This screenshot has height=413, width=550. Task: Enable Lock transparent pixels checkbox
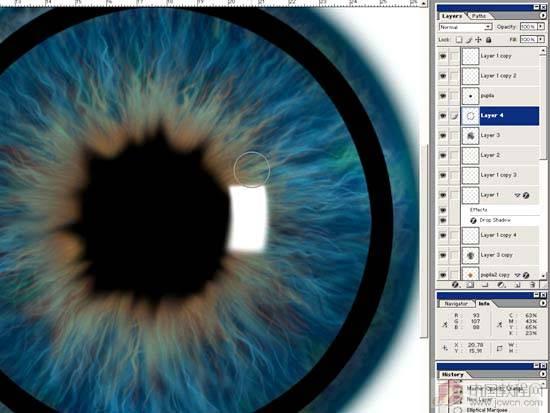(459, 40)
